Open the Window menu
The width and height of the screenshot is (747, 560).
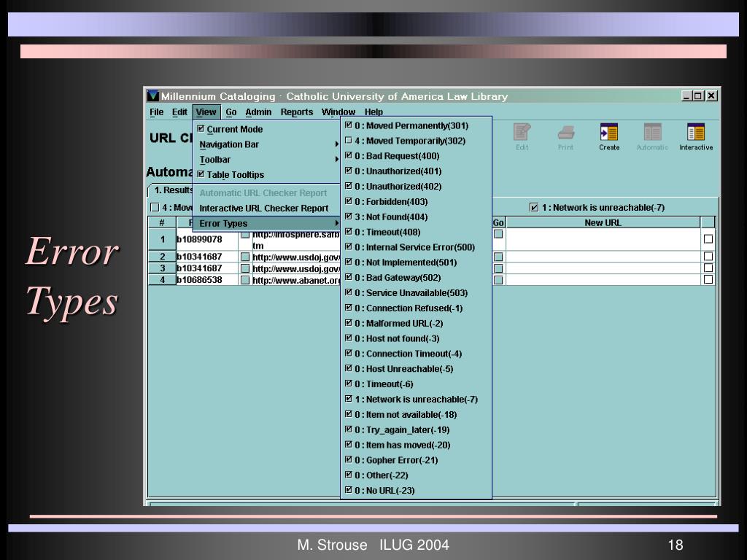click(x=338, y=112)
